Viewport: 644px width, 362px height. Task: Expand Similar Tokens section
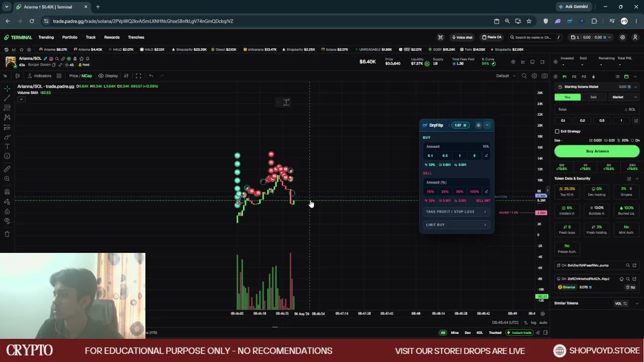(x=636, y=303)
